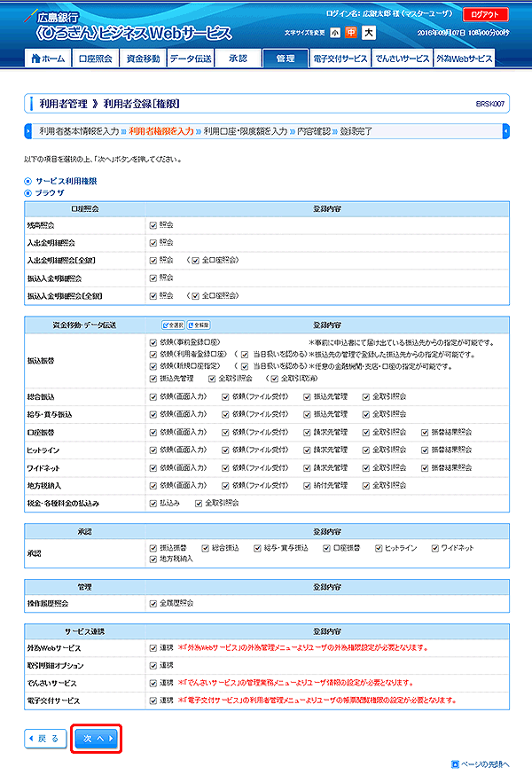Toggle 承認 振込振替 checkbox
This screenshot has width=532, height=775.
153,548
